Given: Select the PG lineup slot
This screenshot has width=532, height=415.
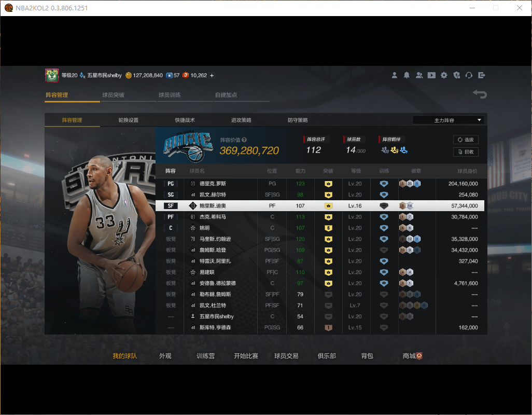Looking at the screenshot, I should [171, 184].
